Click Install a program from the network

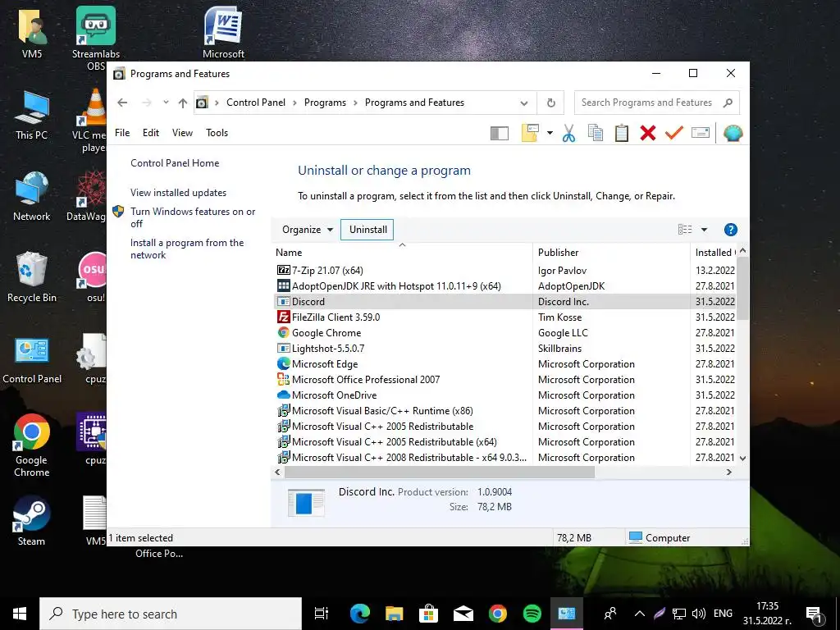tap(187, 249)
